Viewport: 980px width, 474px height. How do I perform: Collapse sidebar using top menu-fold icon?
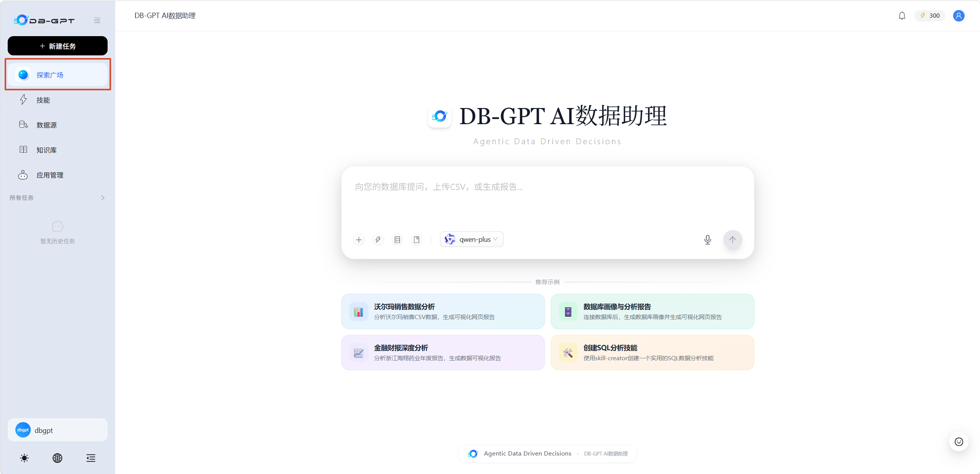point(97,20)
